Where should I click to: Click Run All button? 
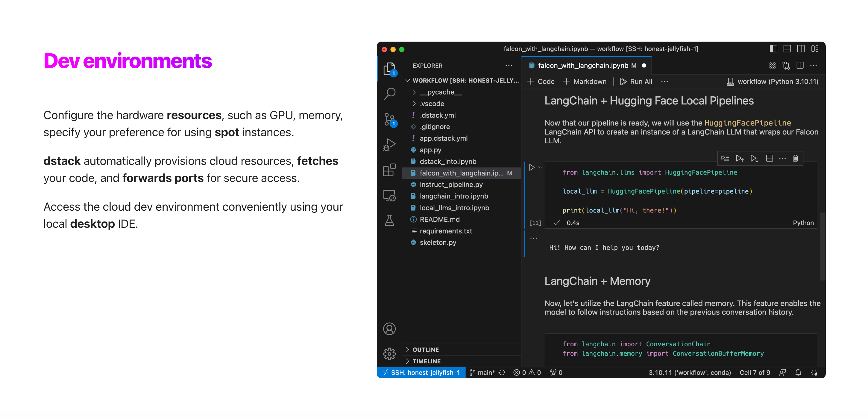(x=636, y=81)
